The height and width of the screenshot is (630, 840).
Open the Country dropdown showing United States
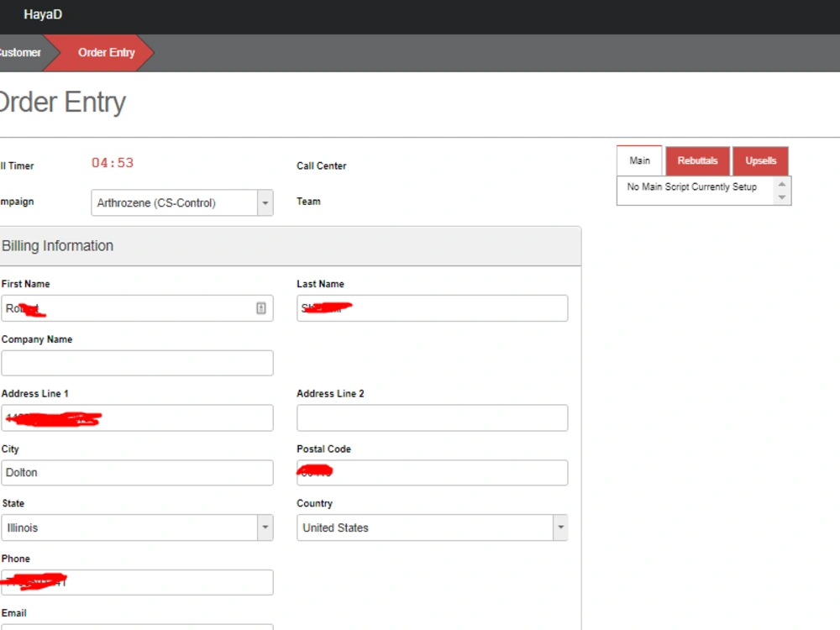coord(433,528)
